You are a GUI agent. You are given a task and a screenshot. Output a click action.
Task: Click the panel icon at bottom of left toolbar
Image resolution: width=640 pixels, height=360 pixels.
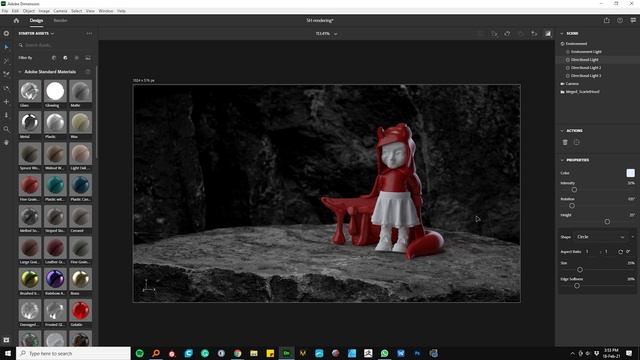pyautogui.click(x=6, y=340)
